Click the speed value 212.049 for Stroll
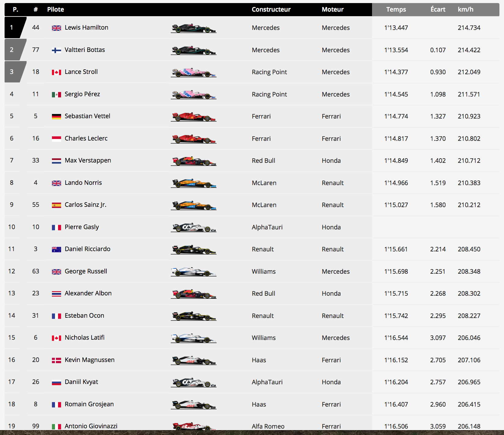This screenshot has height=435, width=504. [x=469, y=72]
